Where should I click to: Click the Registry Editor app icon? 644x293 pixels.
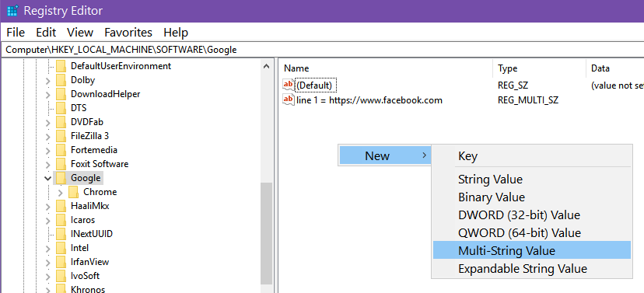coord(12,11)
